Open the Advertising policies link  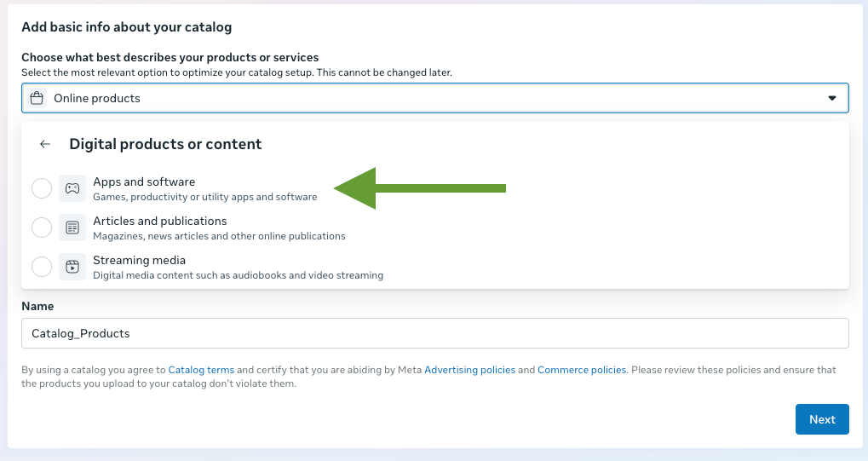point(469,370)
